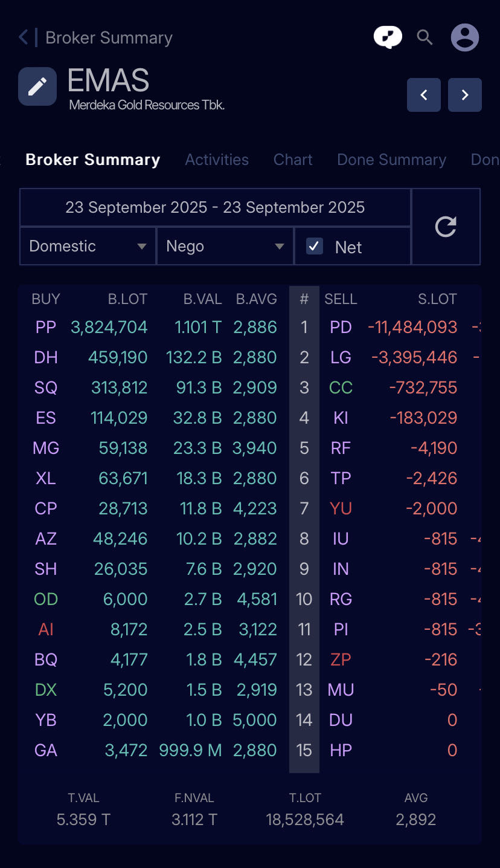Expand the Domestic investor dropdown

pyautogui.click(x=88, y=246)
